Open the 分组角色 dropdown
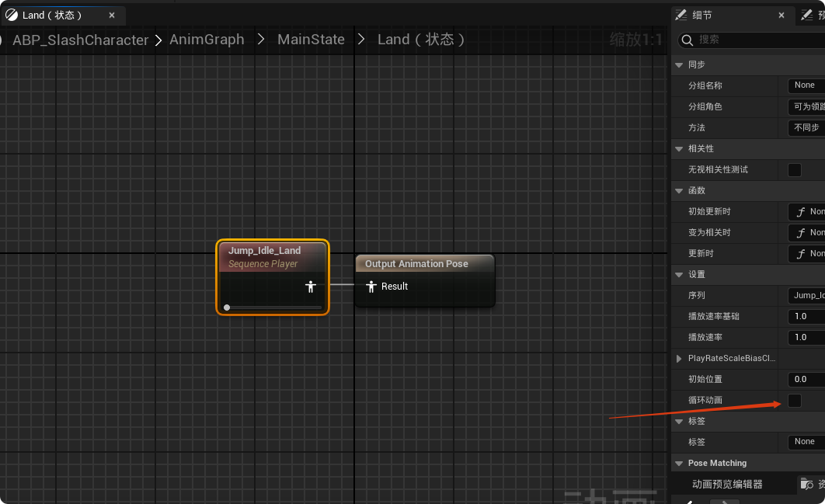This screenshot has width=825, height=504. point(806,107)
